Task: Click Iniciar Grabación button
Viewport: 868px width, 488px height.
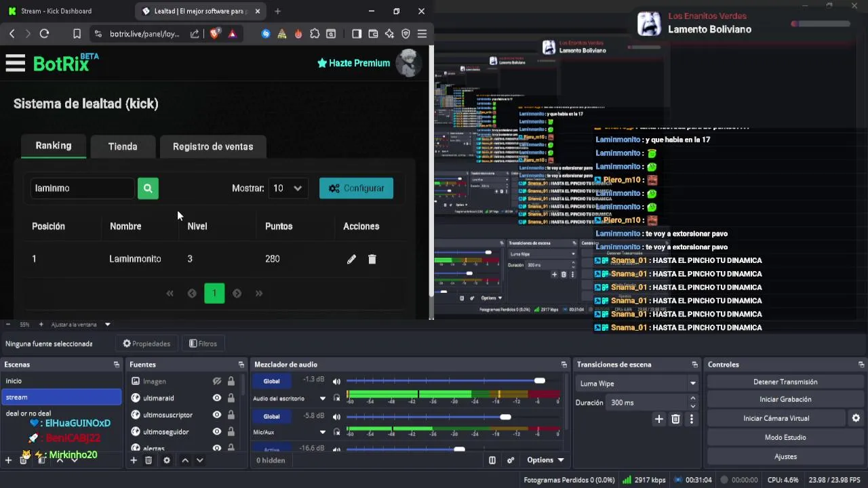Action: point(785,399)
